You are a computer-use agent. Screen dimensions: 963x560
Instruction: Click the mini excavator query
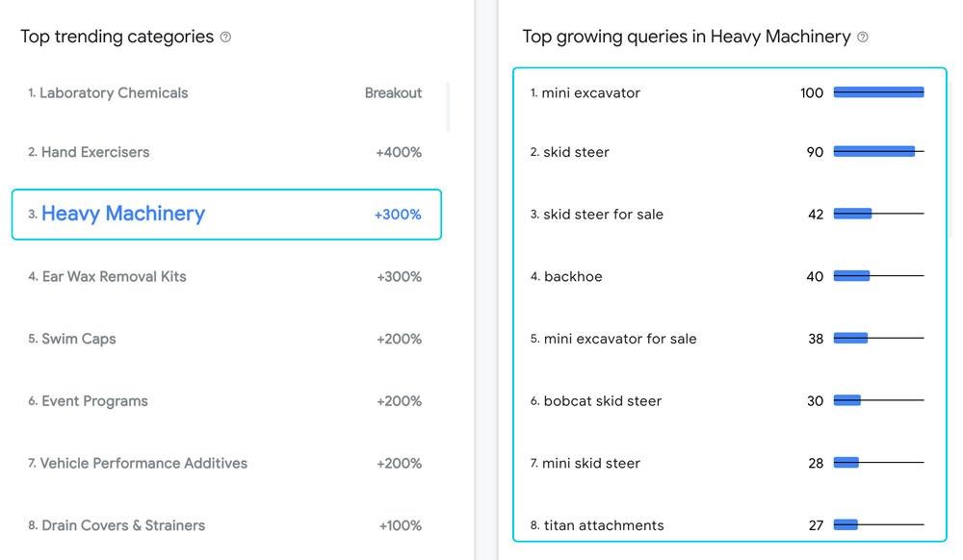point(590,93)
